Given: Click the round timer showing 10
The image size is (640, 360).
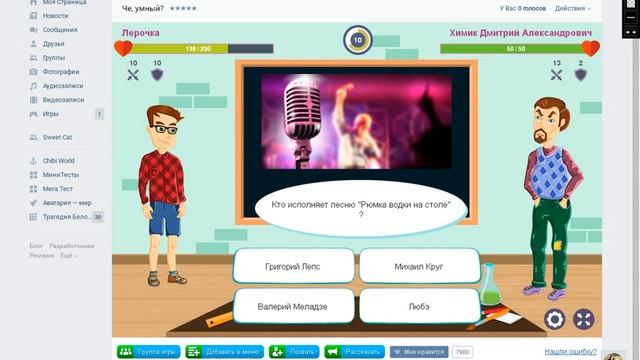Looking at the screenshot, I should (x=358, y=40).
